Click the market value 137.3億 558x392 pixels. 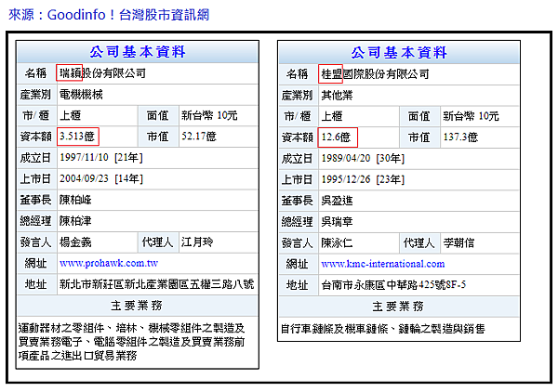click(461, 137)
